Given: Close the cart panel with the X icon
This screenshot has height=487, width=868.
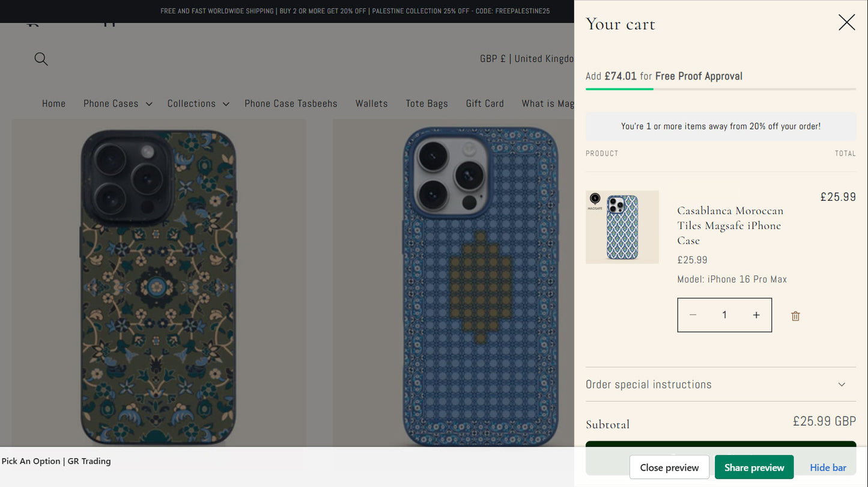Looking at the screenshot, I should pyautogui.click(x=846, y=22).
